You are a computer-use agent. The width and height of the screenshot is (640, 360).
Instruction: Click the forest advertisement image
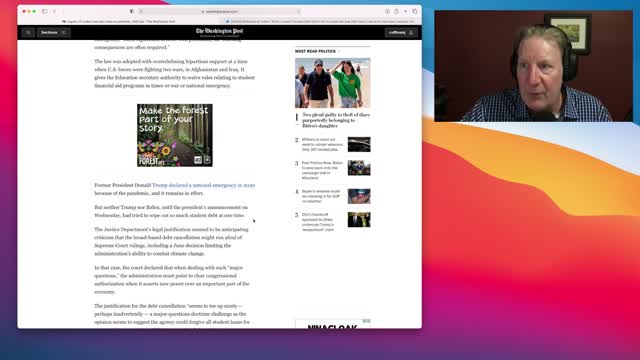(175, 135)
